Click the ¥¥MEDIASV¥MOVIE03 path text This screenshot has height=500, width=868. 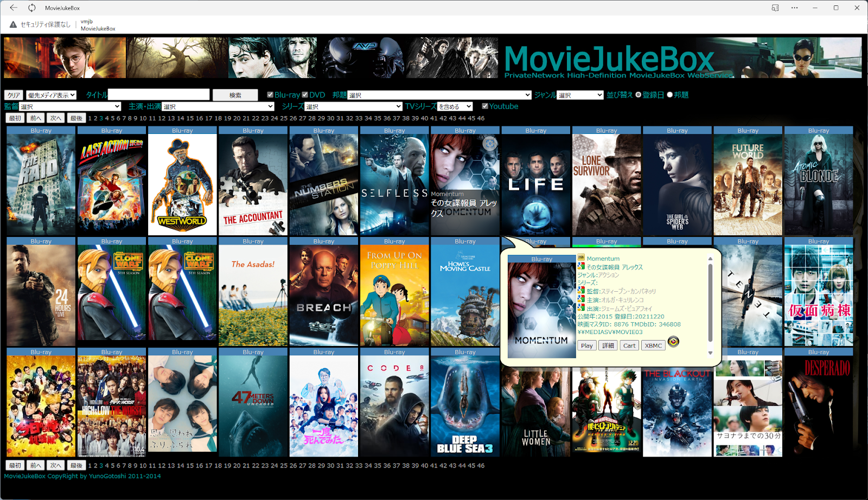tap(610, 332)
